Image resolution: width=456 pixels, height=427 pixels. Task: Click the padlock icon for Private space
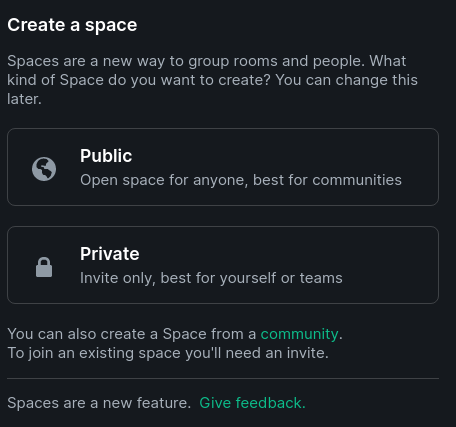pyautogui.click(x=44, y=267)
